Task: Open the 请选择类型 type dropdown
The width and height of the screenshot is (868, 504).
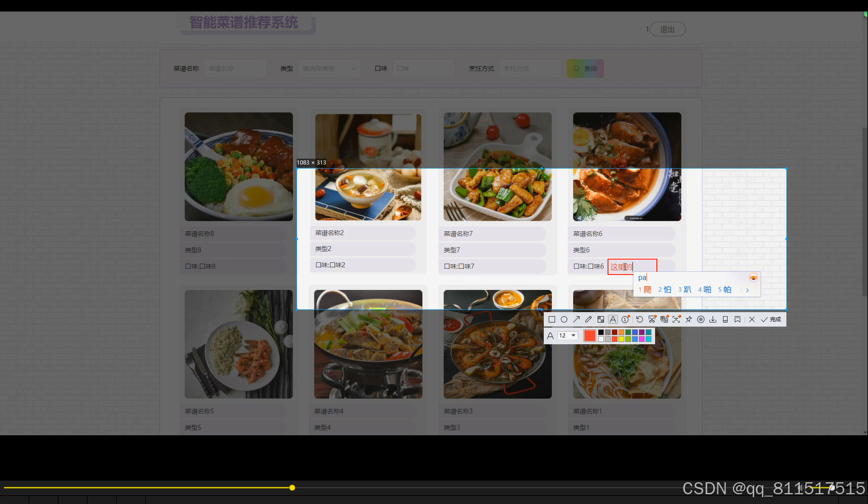Action: click(329, 68)
